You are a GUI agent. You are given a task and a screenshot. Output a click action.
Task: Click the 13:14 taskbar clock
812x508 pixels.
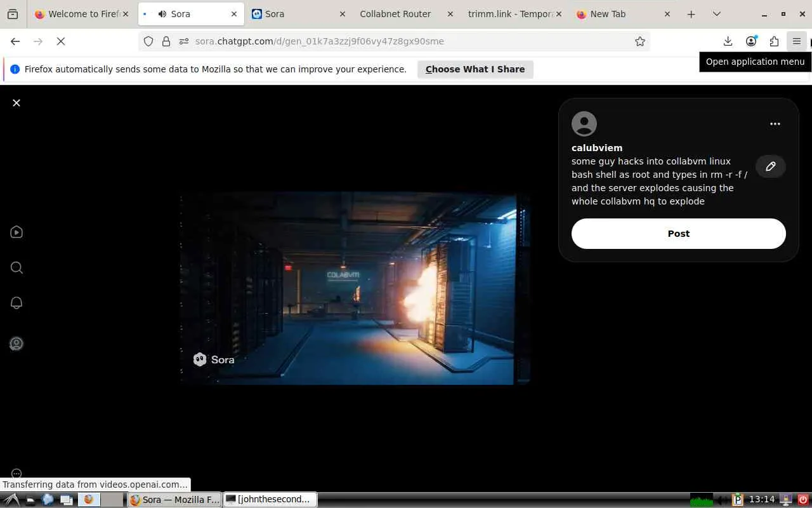click(762, 500)
